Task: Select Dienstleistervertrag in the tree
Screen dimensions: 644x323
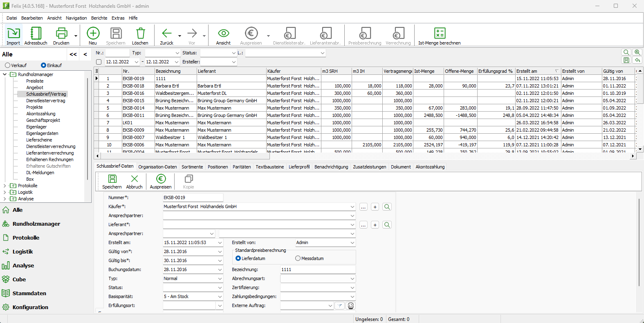Action: click(x=45, y=101)
